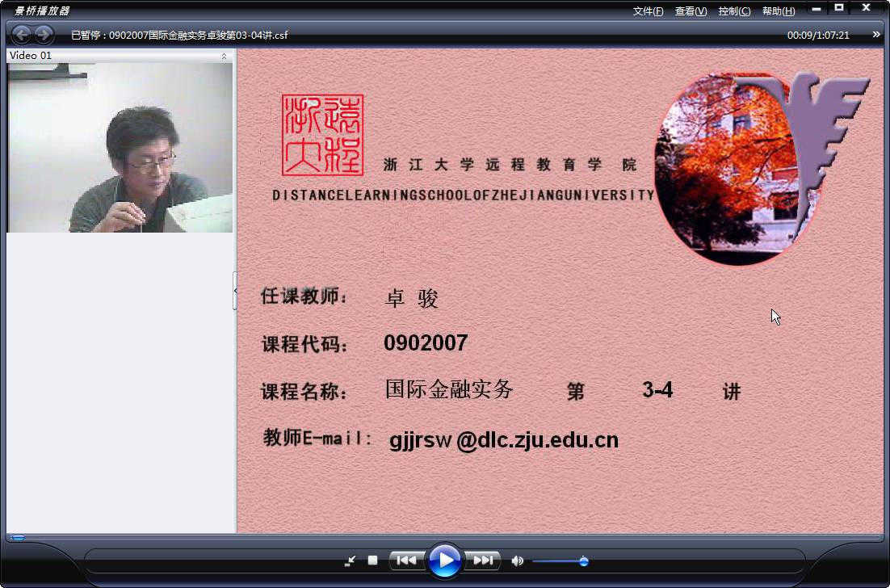
Task: Click the volume slider handle
Action: [583, 561]
